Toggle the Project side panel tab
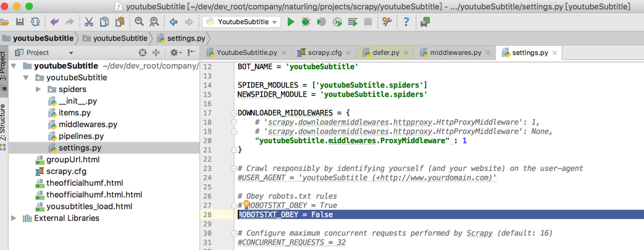This screenshot has height=250, width=644. click(x=4, y=66)
